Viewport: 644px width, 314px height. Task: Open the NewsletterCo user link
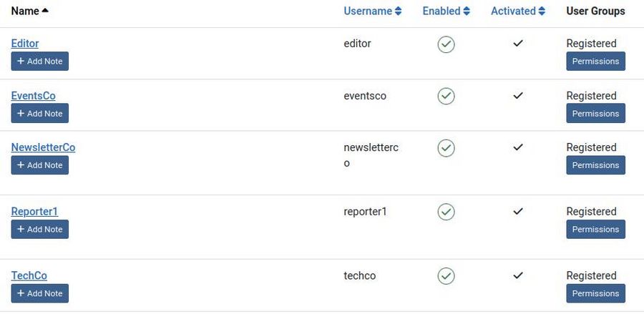[x=43, y=147]
